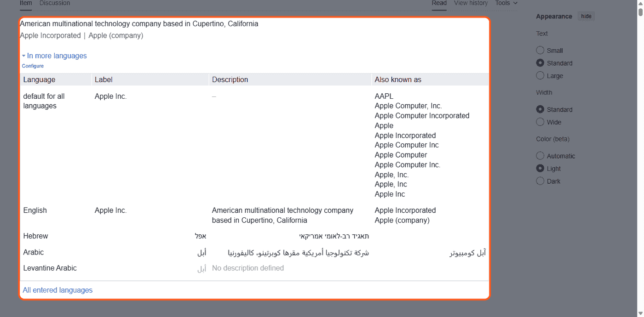Click the Appearance panel heading
The image size is (644, 317).
[x=554, y=16]
